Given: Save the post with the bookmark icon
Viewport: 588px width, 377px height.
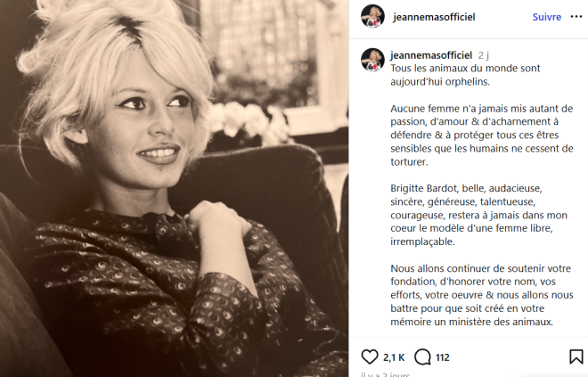Looking at the screenshot, I should point(576,357).
